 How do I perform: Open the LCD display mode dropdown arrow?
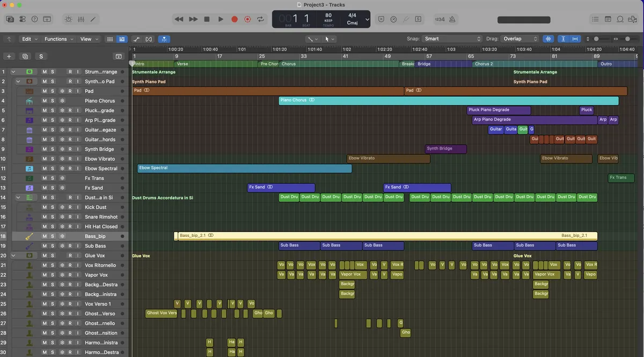coord(367,19)
